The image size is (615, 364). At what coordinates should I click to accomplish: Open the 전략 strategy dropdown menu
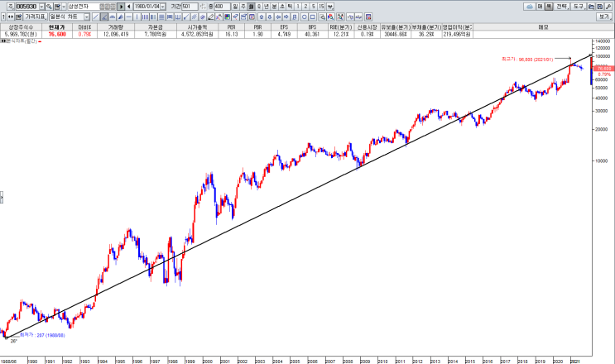pos(561,7)
